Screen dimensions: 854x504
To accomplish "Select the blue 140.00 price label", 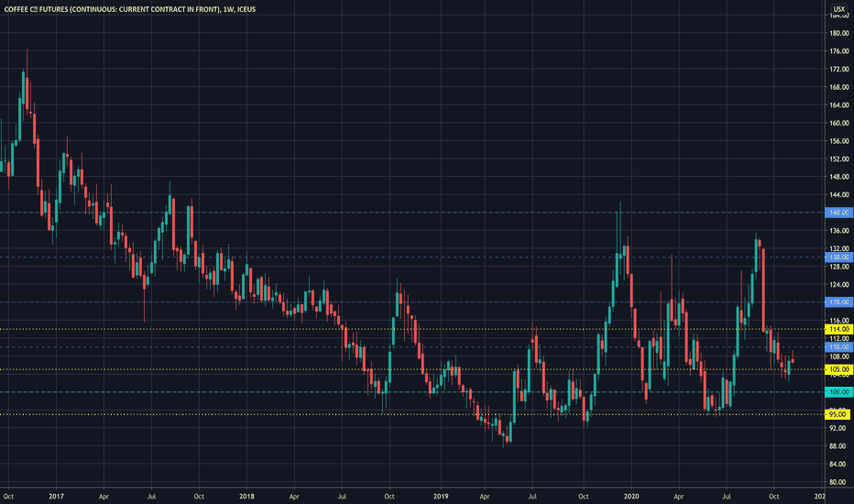I will click(838, 213).
